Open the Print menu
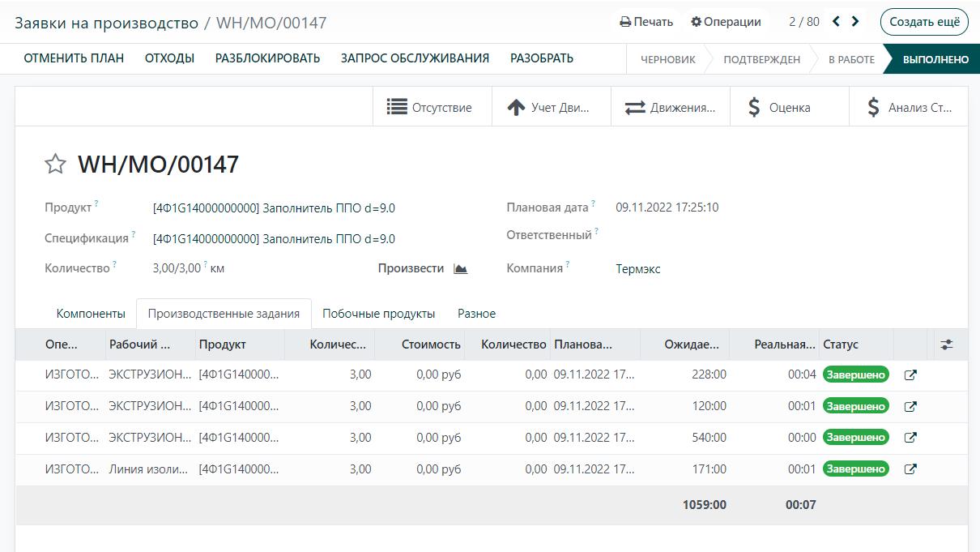This screenshot has width=980, height=552. click(646, 22)
